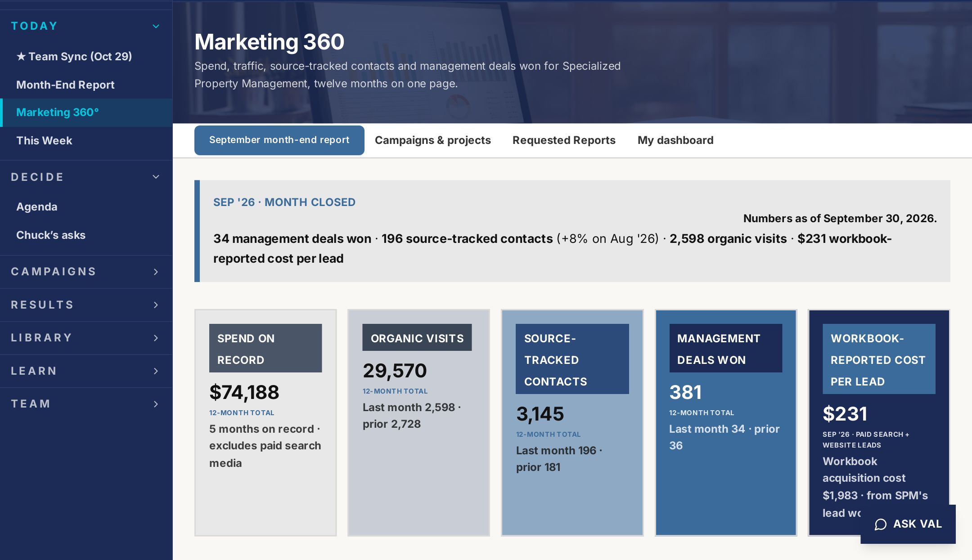Image resolution: width=972 pixels, height=560 pixels.
Task: Click the ASK VAL chat button
Action: tap(908, 524)
